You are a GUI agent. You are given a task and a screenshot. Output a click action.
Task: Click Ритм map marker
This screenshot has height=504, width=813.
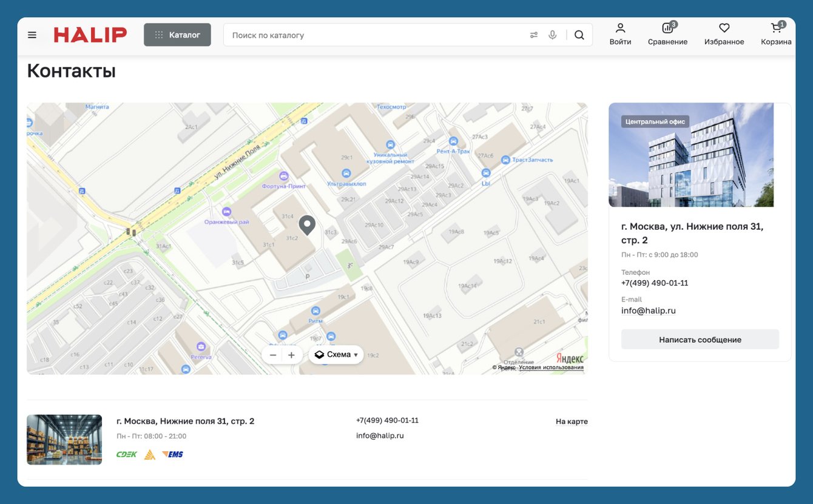click(x=315, y=311)
